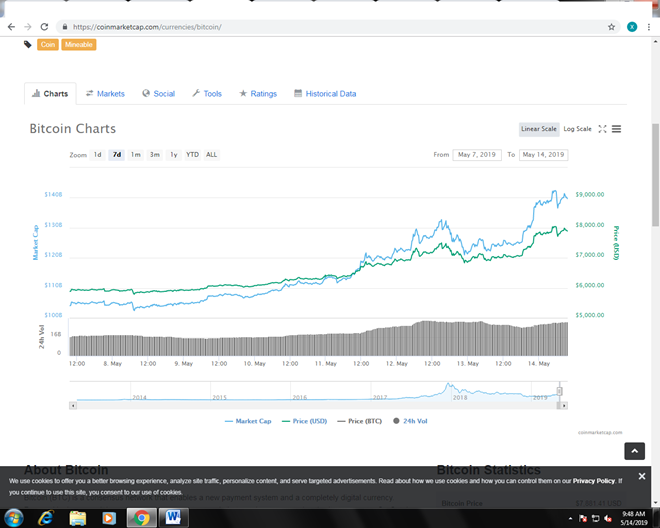Open the Chrome profile avatar
Viewport: 660px width, 528px height.
632,27
